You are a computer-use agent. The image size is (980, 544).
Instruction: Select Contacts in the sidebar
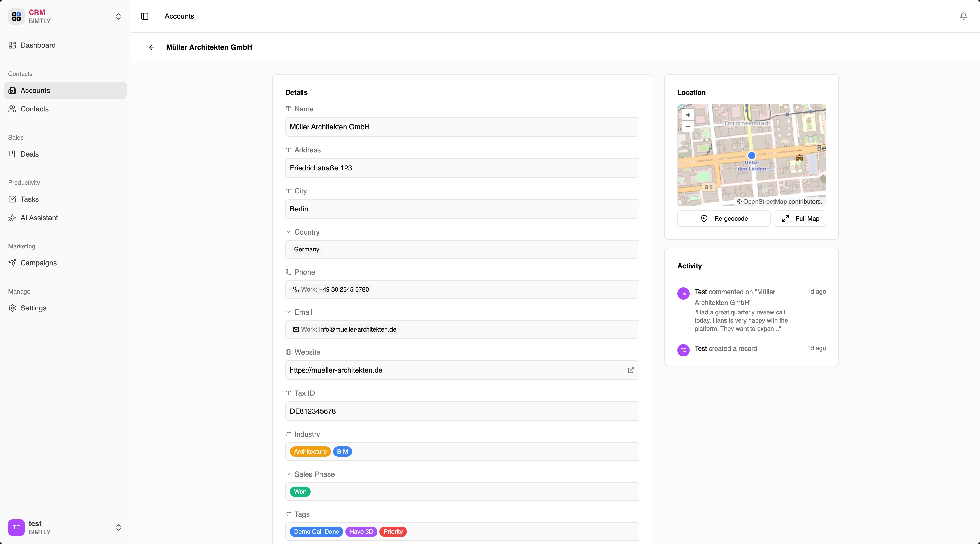(x=34, y=109)
